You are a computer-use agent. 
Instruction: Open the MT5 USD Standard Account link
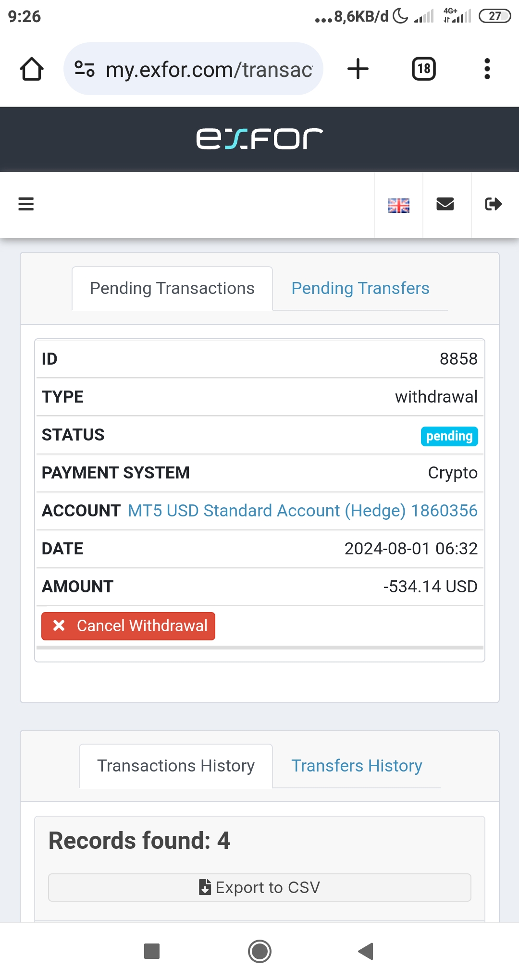(302, 511)
